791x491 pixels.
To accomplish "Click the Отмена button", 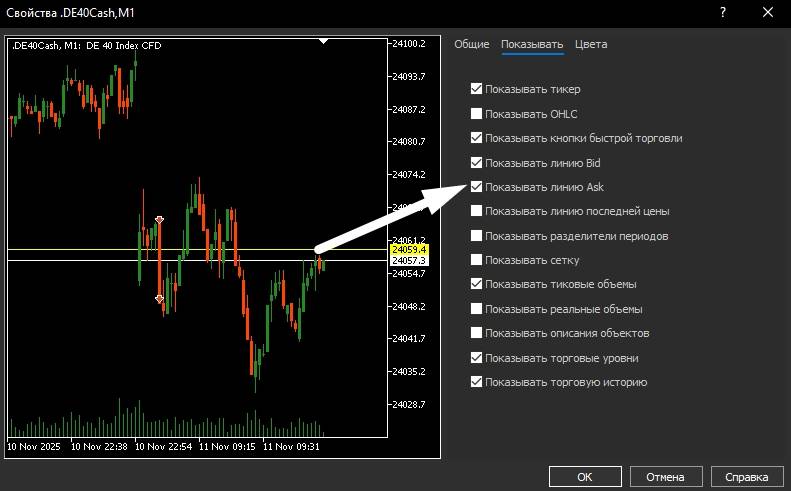I will click(664, 476).
